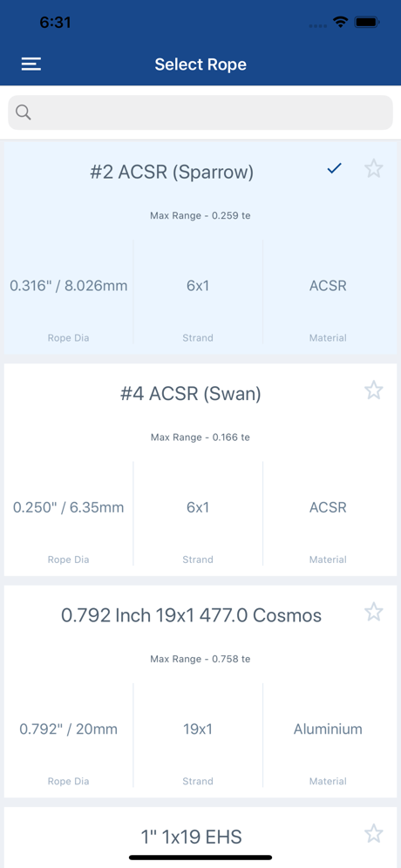Star the #4 ACSR (Swan) rope
This screenshot has width=401, height=868.
[x=374, y=390]
